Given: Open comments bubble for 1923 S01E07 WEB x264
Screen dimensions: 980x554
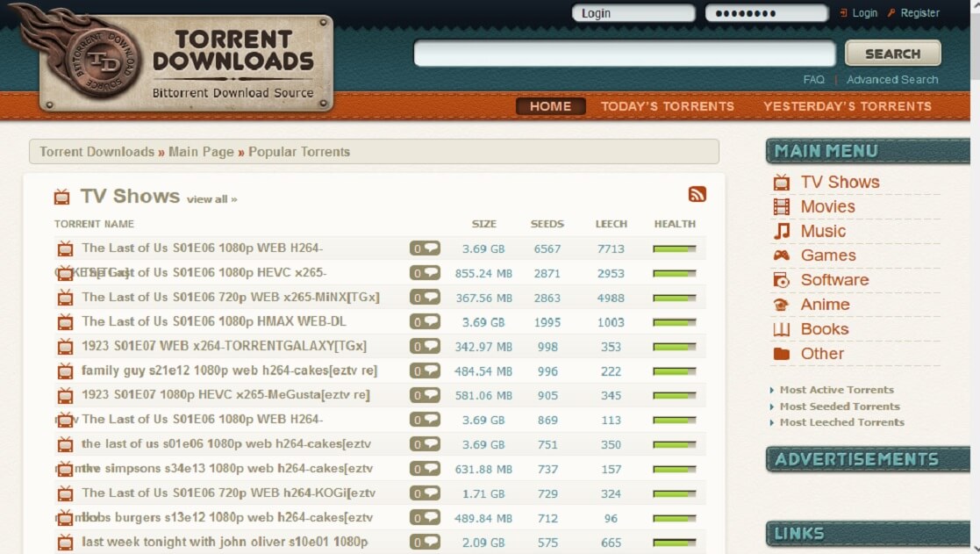Looking at the screenshot, I should point(426,347).
